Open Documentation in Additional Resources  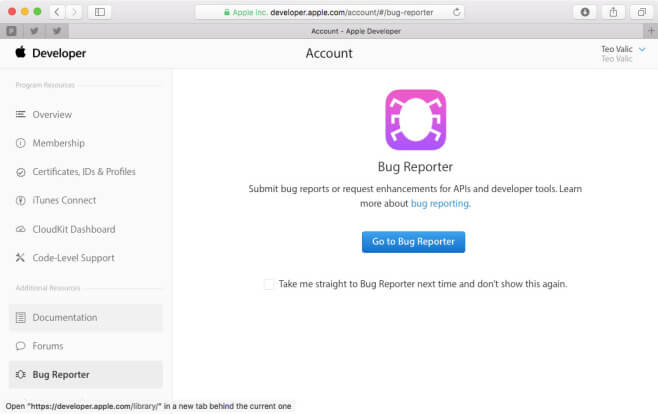(x=65, y=318)
